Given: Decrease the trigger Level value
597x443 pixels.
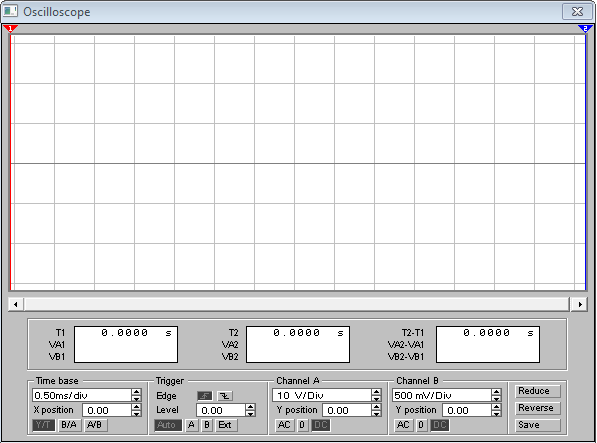Looking at the screenshot, I should click(x=250, y=413).
